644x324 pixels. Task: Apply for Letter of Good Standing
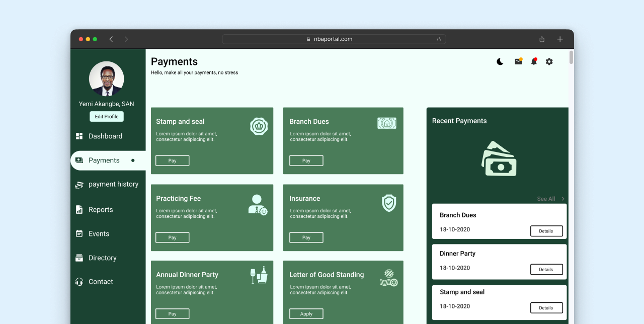pos(306,314)
